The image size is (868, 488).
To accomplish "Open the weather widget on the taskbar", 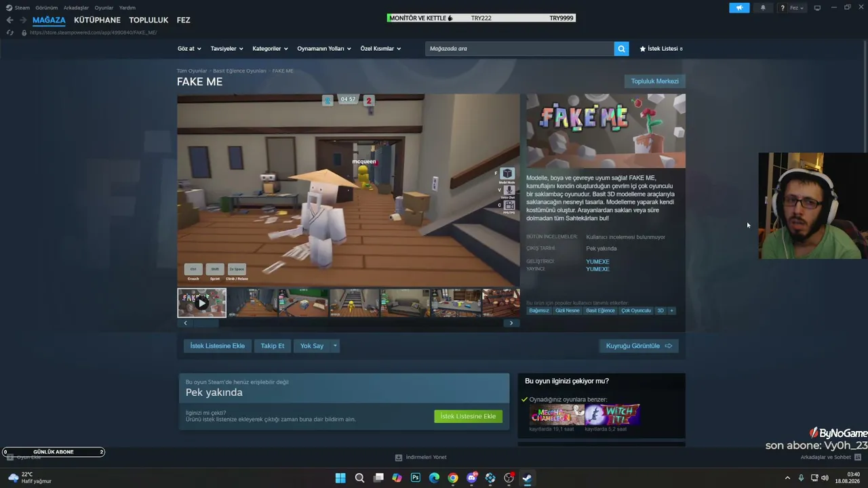I will tap(28, 478).
